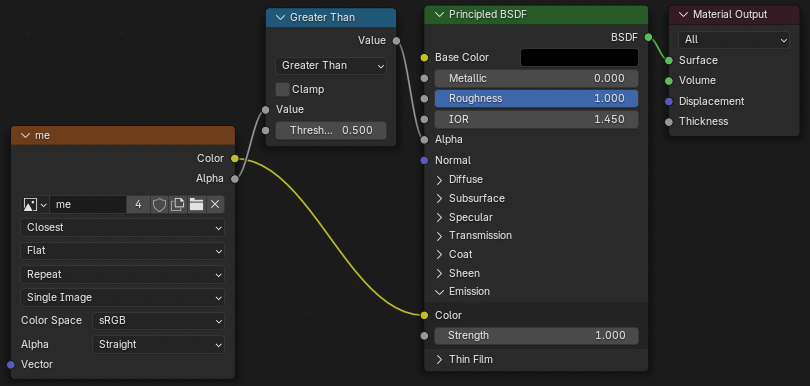Click the Displacement input socket

669,101
